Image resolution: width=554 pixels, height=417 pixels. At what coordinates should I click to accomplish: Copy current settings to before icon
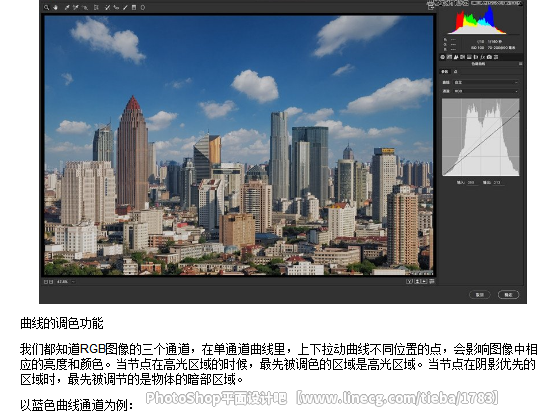click(x=424, y=281)
